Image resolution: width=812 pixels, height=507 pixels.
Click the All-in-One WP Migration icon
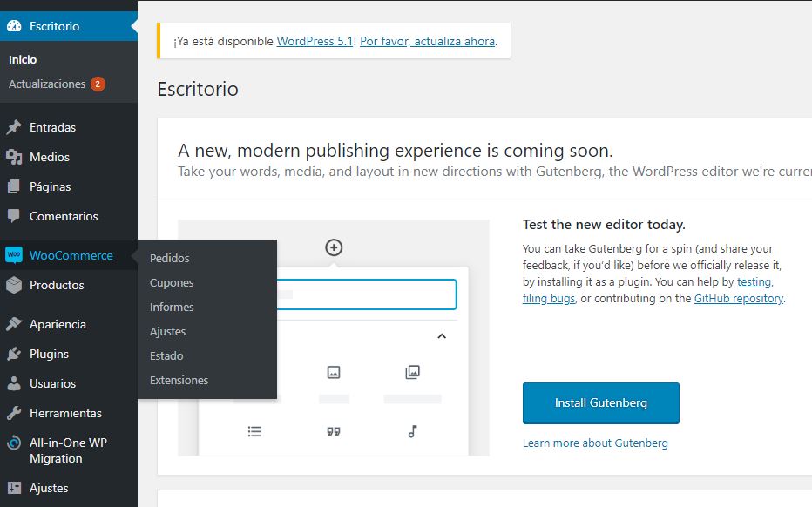coord(14,443)
